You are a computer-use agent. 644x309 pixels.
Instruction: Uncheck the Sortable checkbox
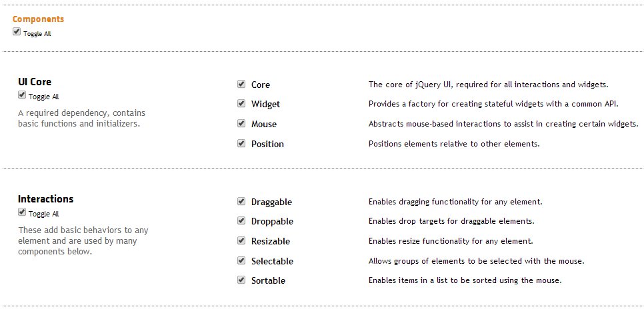point(241,280)
